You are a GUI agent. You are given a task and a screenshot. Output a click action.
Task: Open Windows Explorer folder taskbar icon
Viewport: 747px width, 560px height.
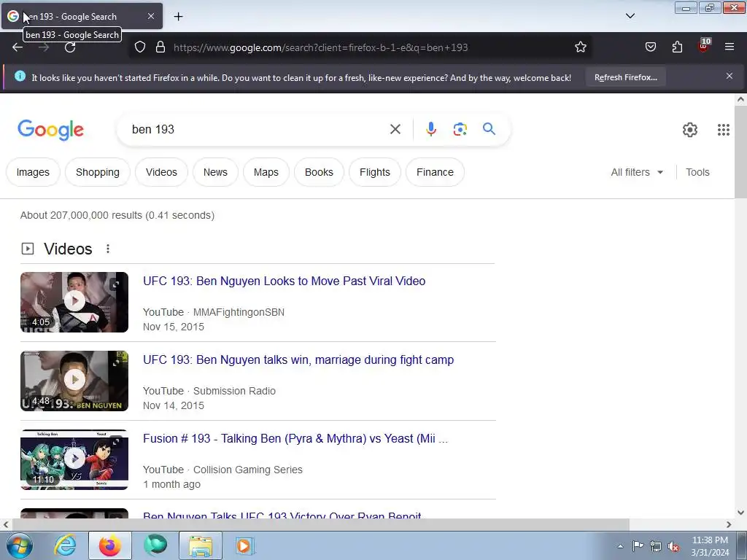click(x=201, y=545)
